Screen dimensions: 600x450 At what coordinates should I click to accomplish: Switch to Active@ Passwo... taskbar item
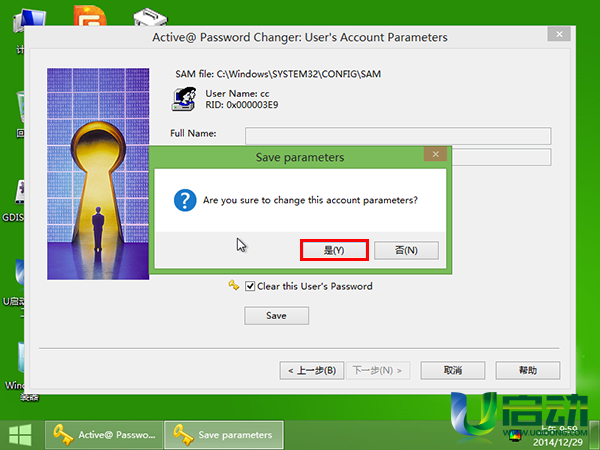point(104,435)
